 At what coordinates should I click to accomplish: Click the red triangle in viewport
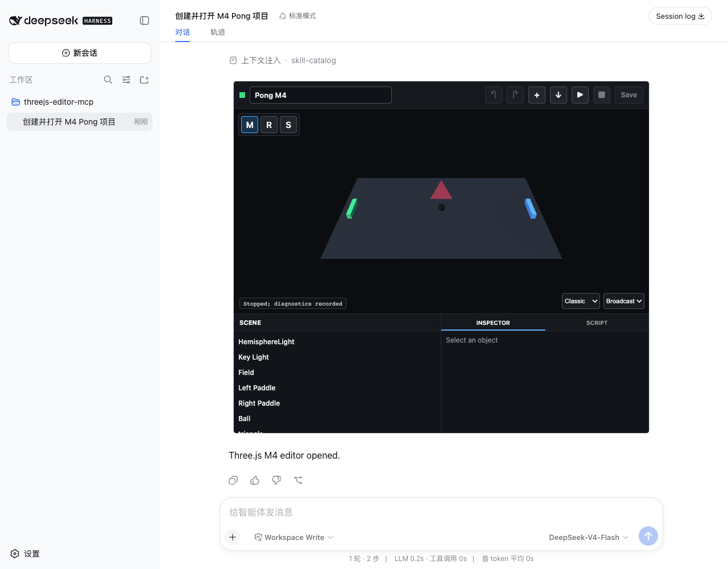[x=441, y=190]
